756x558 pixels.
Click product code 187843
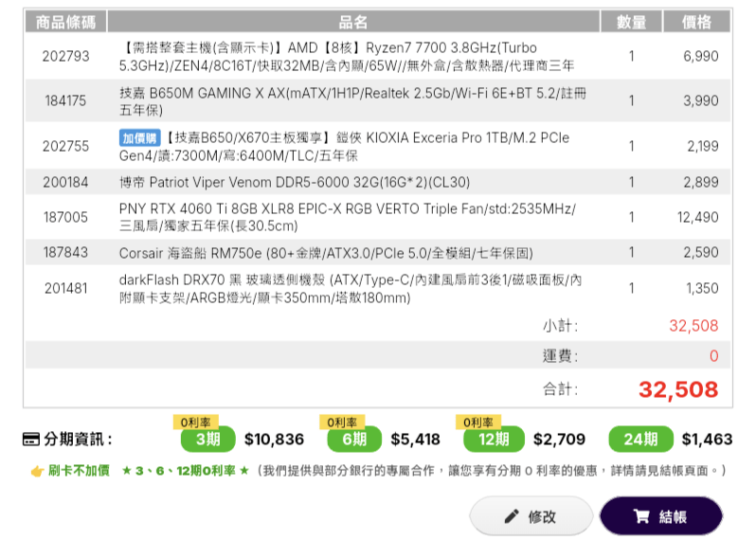[65, 252]
